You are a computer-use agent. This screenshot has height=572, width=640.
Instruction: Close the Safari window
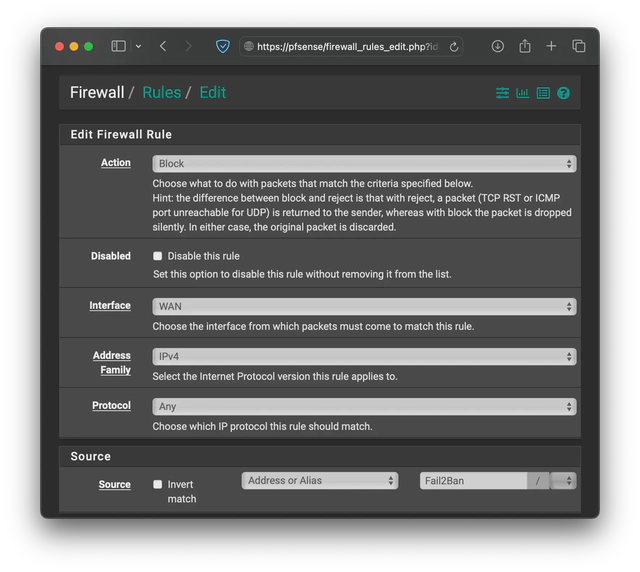pyautogui.click(x=59, y=47)
